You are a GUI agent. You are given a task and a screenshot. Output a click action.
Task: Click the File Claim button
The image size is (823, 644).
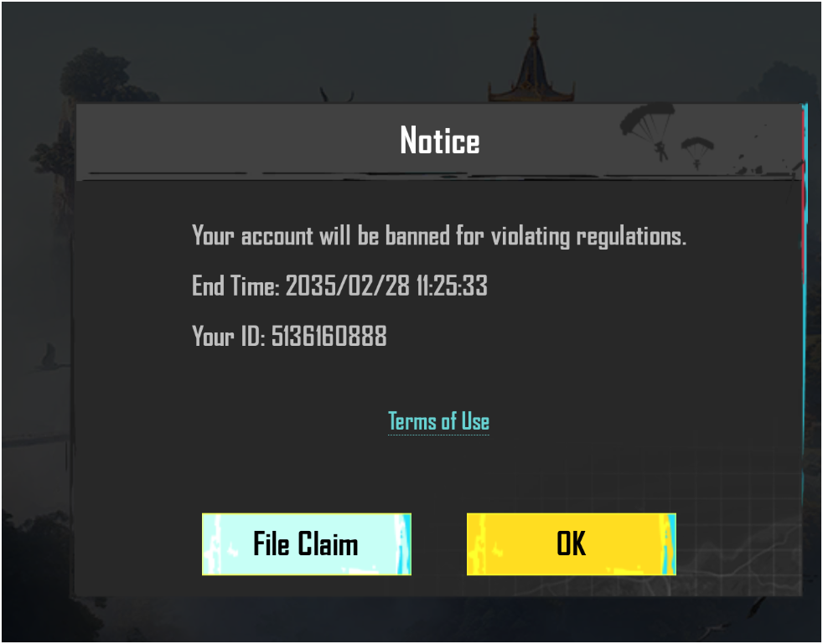307,544
